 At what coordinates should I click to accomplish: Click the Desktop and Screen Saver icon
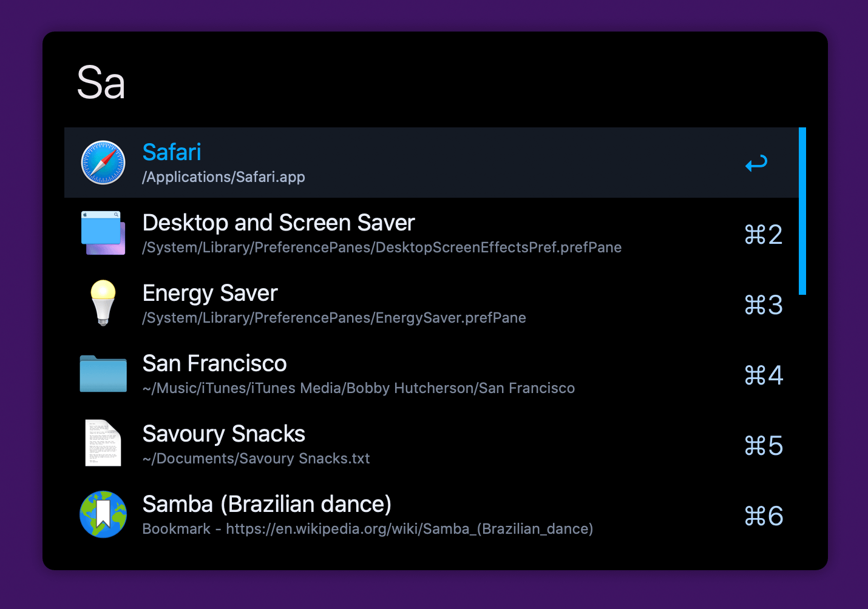(103, 233)
